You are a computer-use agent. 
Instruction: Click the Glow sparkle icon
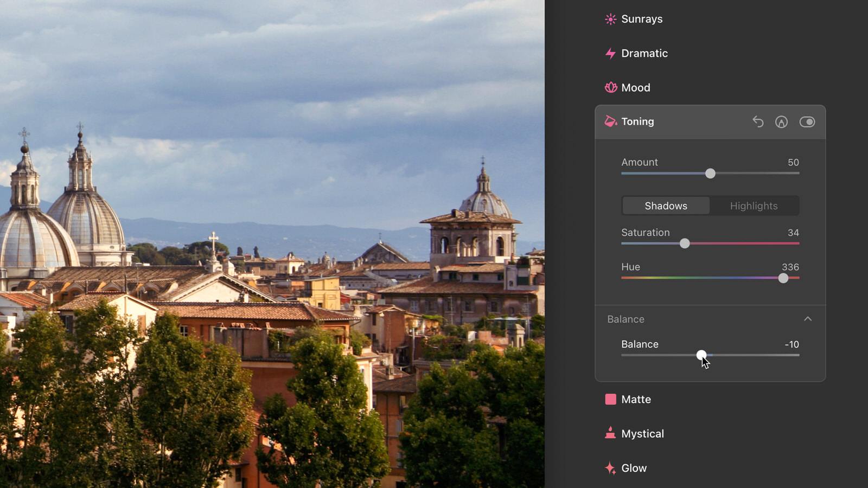610,468
